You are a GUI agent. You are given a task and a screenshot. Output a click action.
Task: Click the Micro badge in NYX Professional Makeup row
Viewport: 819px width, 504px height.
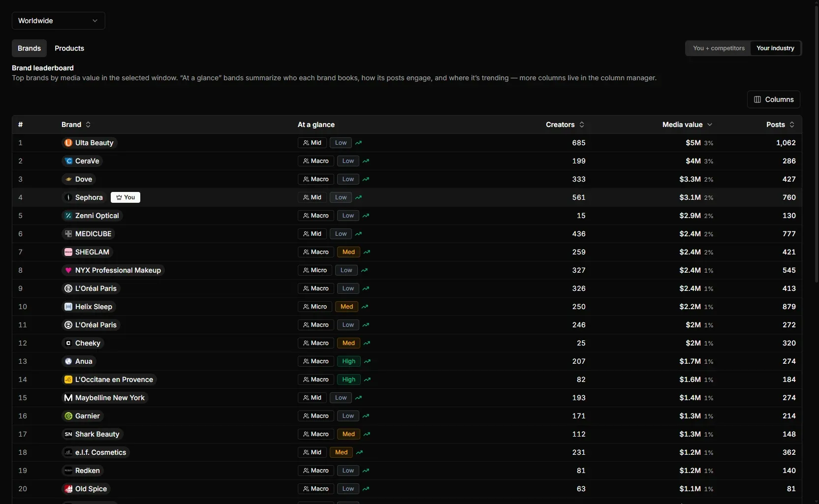tap(315, 270)
